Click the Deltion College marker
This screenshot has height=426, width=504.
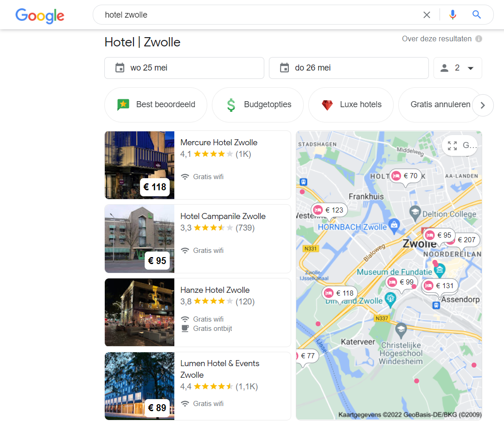tap(415, 213)
